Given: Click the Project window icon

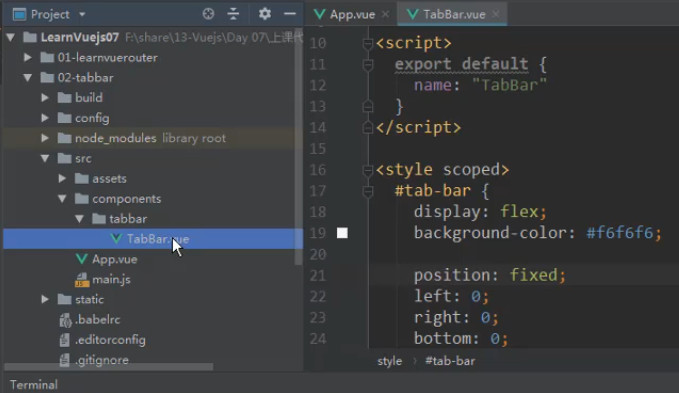Looking at the screenshot, I should pos(19,14).
